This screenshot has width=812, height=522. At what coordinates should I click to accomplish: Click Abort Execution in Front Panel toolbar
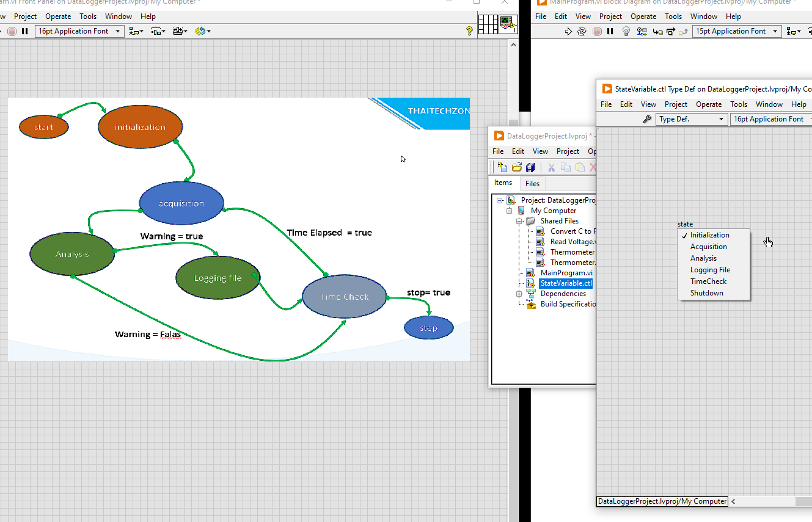12,31
